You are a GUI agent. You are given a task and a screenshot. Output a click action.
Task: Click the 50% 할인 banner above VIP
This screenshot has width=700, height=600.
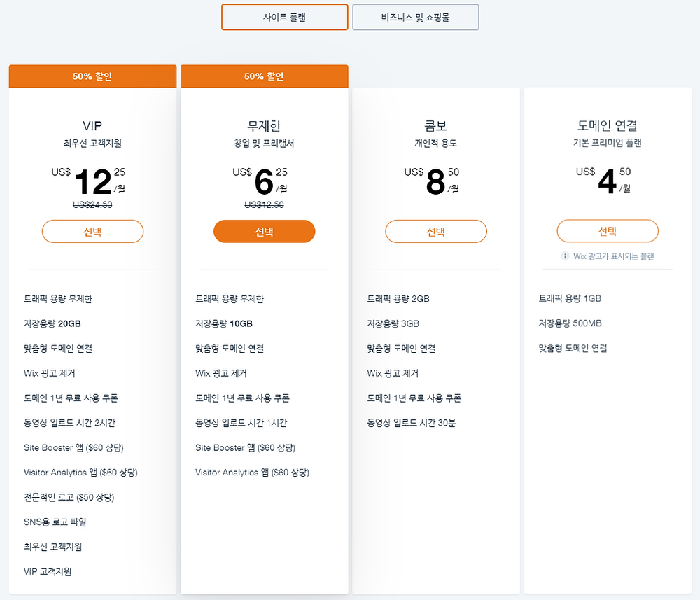pos(92,76)
